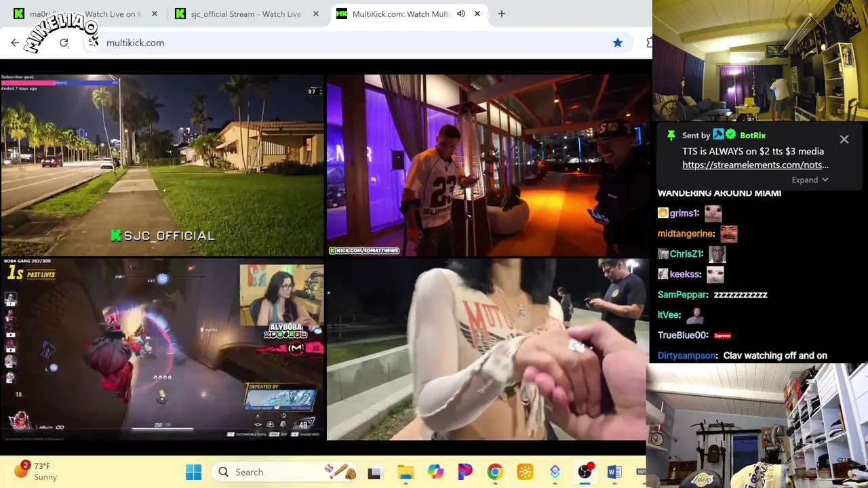Click the Subscriber goal progress bar
Image resolution: width=868 pixels, height=488 pixels.
coord(60,83)
